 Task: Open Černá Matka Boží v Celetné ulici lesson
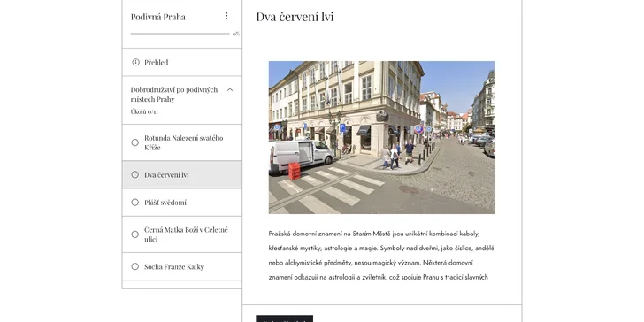(182, 234)
